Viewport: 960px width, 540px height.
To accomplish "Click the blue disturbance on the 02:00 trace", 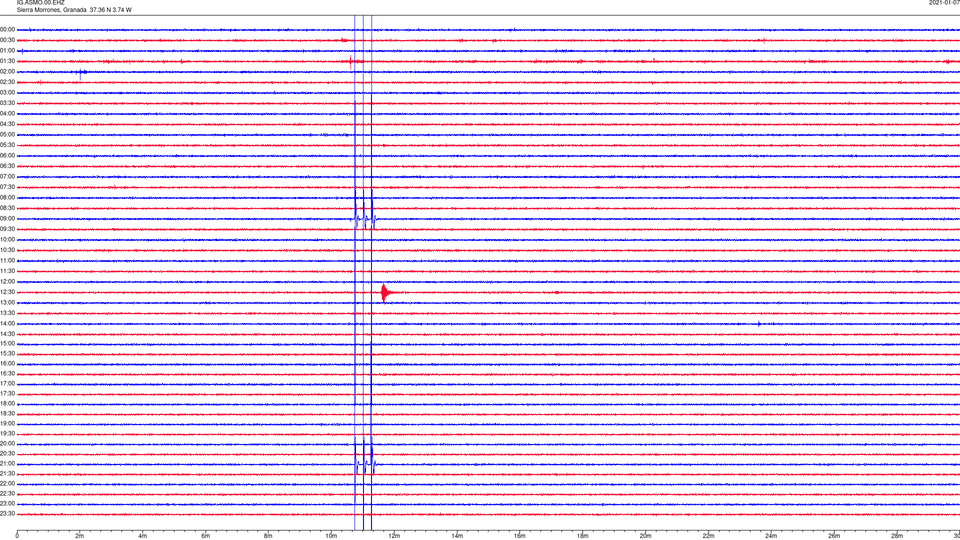I will (x=81, y=73).
